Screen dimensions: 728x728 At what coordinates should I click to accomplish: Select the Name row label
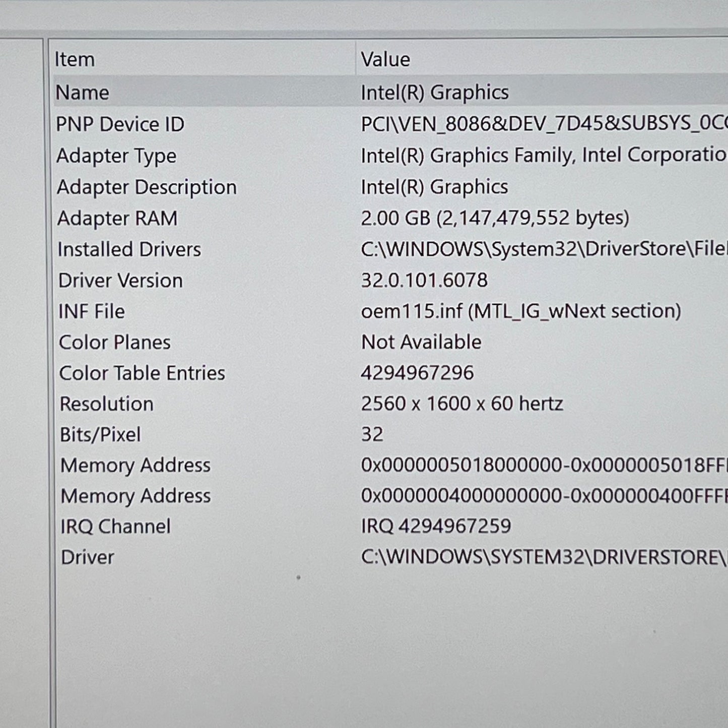pyautogui.click(x=82, y=93)
